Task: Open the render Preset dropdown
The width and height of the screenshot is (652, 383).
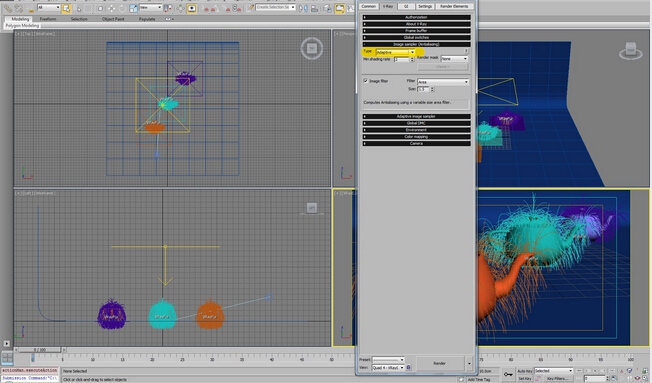Action: click(388, 360)
